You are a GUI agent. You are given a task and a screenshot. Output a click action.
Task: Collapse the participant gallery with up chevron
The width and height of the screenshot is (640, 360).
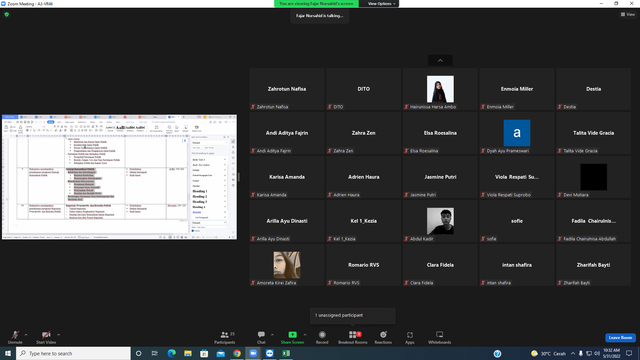[x=440, y=60]
